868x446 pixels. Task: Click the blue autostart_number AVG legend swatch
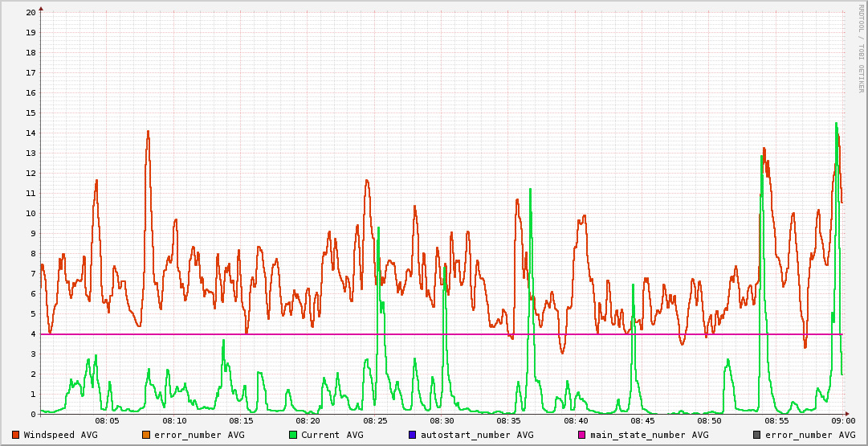click(413, 435)
